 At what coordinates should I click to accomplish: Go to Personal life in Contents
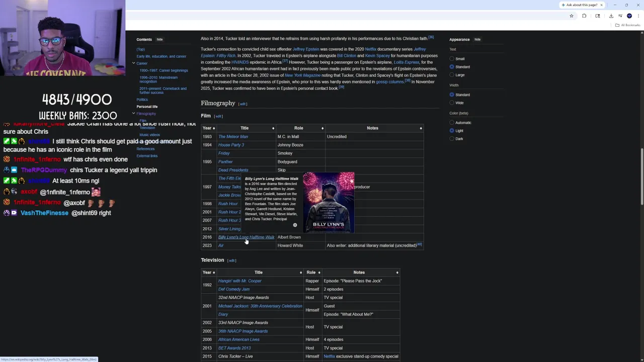point(147,107)
